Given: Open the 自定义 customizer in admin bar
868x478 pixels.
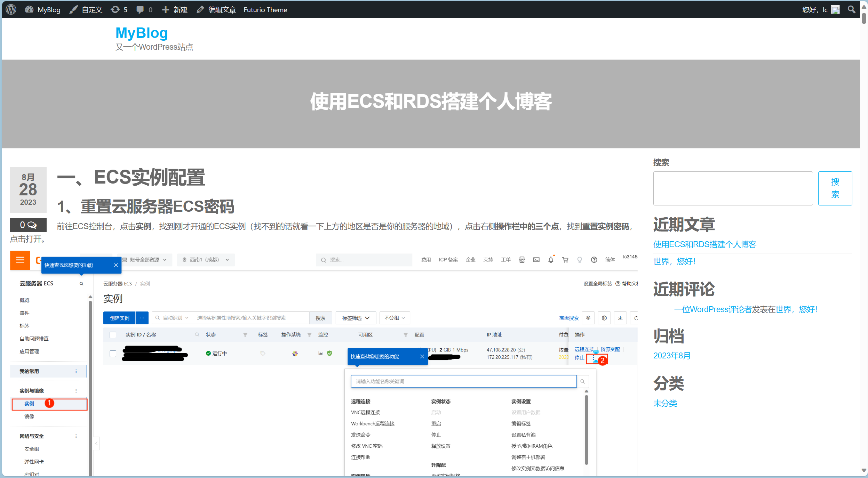Looking at the screenshot, I should [x=86, y=10].
